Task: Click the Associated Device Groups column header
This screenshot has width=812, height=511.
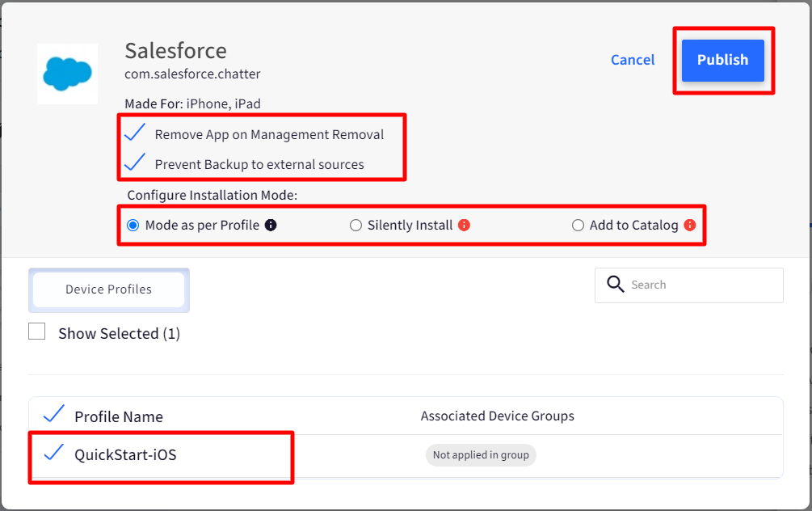Action: 497,416
